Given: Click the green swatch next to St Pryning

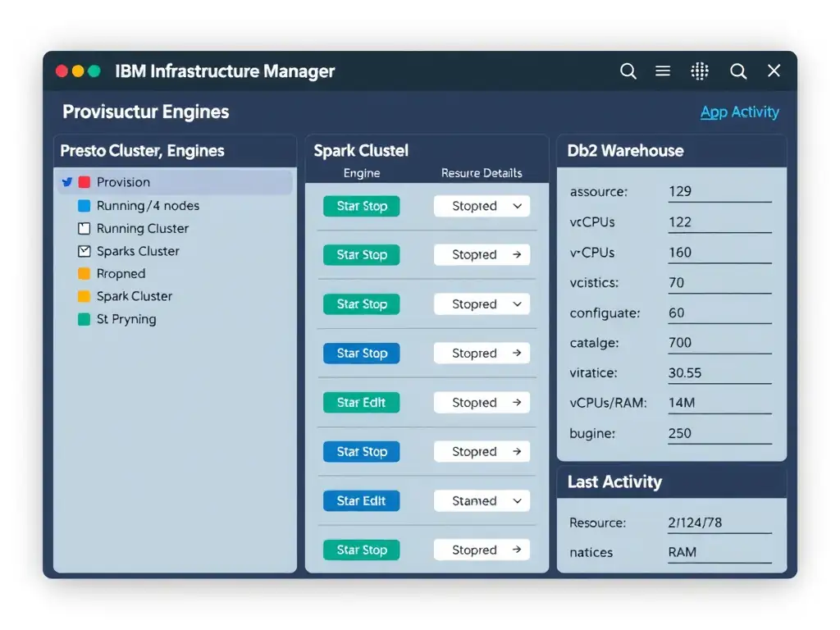Looking at the screenshot, I should coord(84,319).
